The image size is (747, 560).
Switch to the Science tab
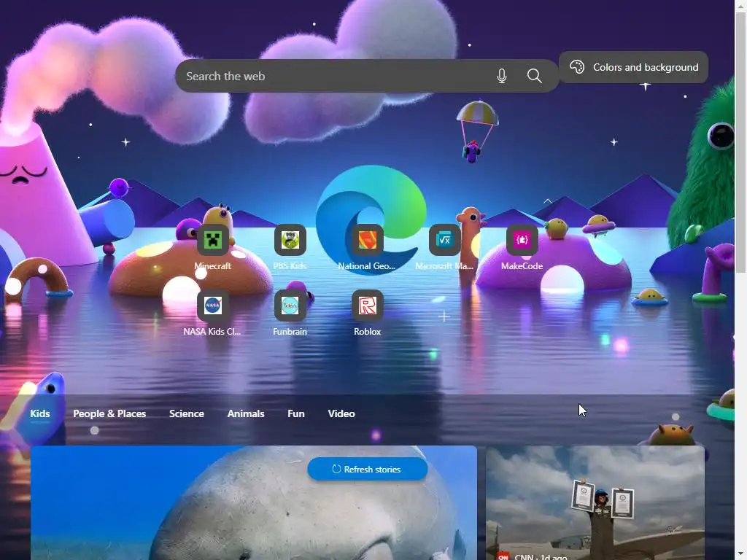tap(187, 414)
